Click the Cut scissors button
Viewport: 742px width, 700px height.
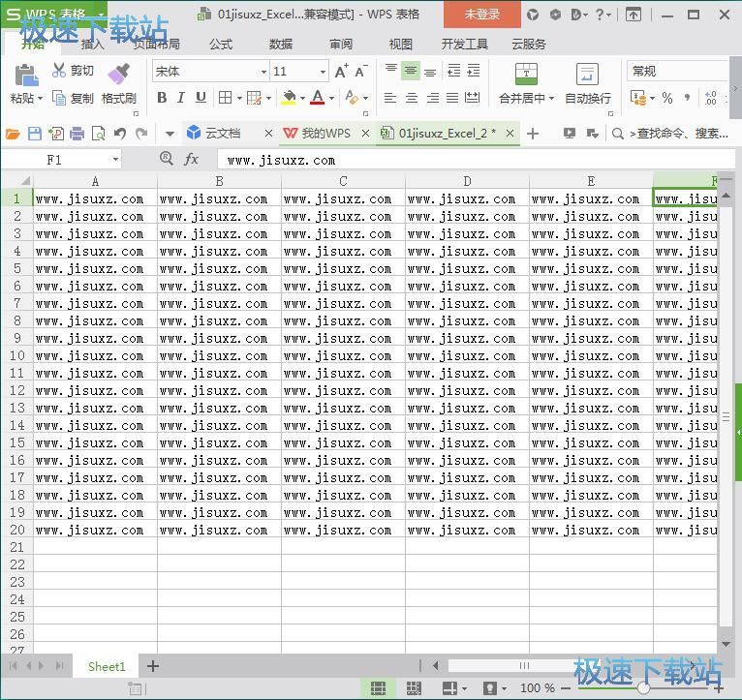point(73,71)
